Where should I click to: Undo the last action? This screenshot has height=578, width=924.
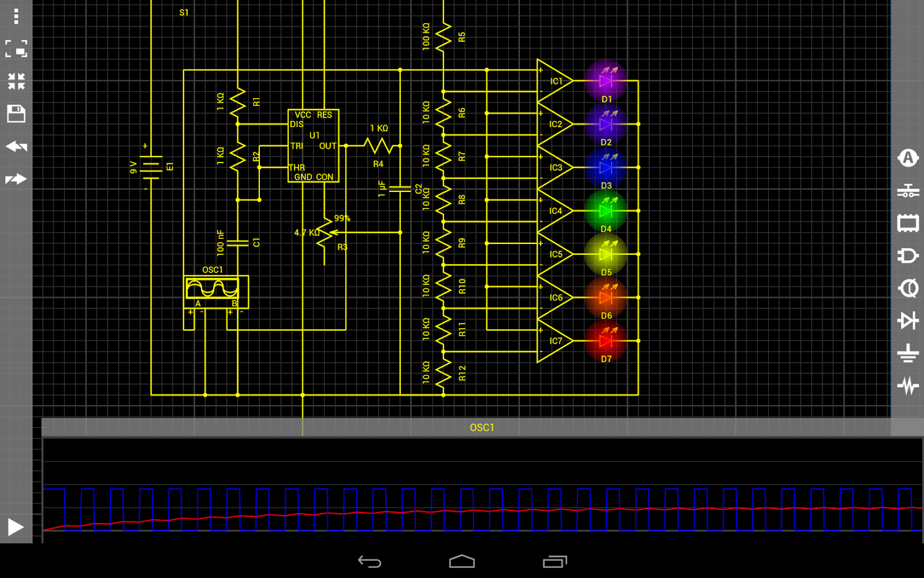coord(16,146)
